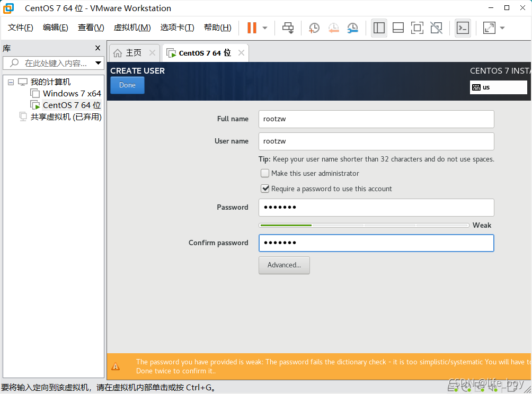Take a snapshot of this virtual machine
532x394 pixels.
click(x=314, y=28)
